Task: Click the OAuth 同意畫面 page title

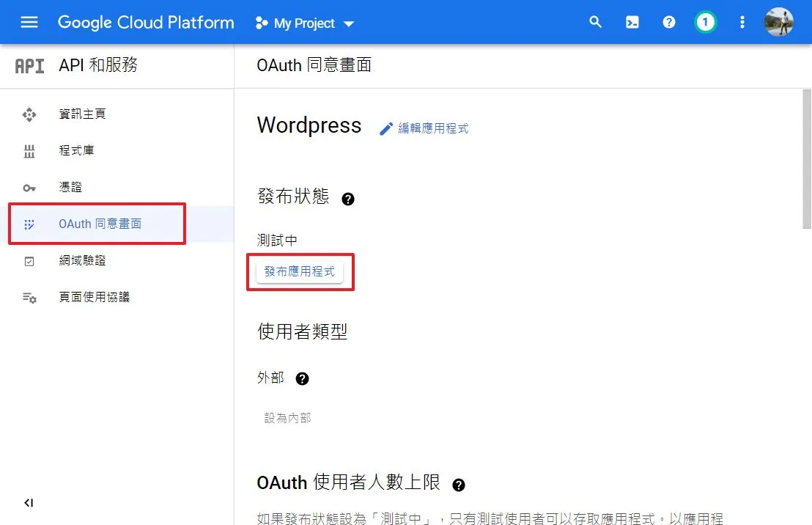Action: pyautogui.click(x=314, y=65)
